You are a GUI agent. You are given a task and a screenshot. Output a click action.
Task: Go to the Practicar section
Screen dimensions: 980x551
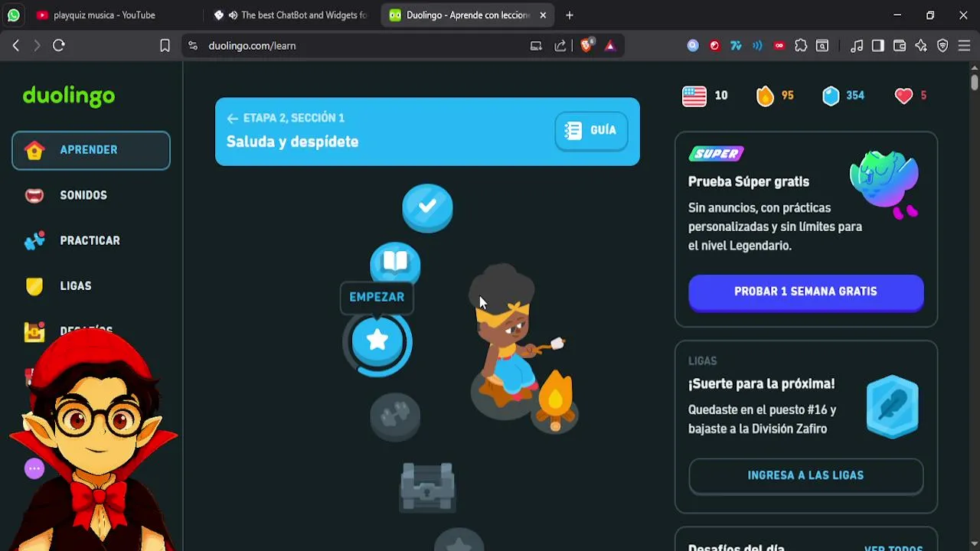point(90,240)
